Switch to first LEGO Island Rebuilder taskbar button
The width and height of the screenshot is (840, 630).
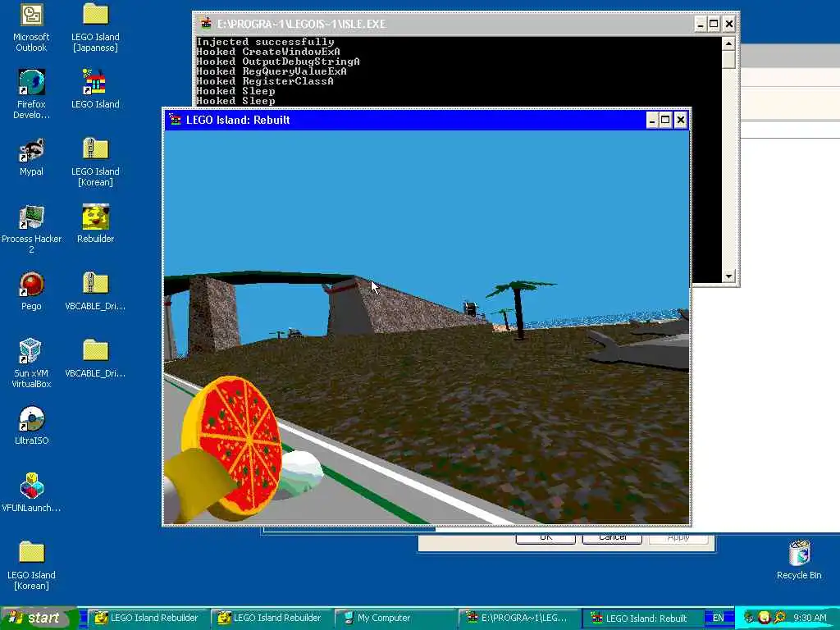coord(147,618)
